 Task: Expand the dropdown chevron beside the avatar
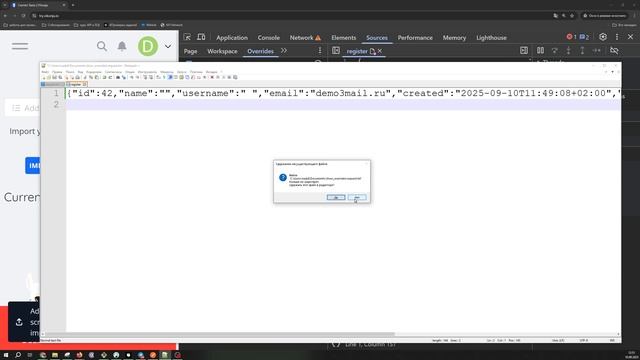[x=168, y=47]
